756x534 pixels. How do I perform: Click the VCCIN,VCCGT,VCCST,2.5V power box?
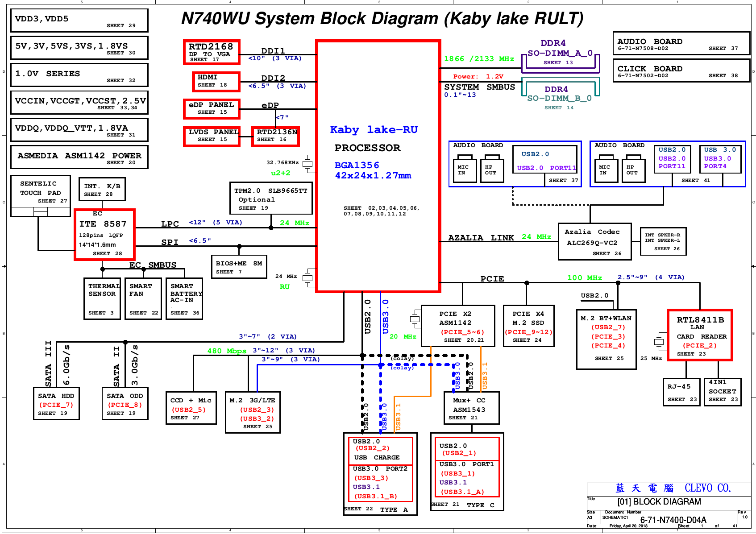(79, 103)
